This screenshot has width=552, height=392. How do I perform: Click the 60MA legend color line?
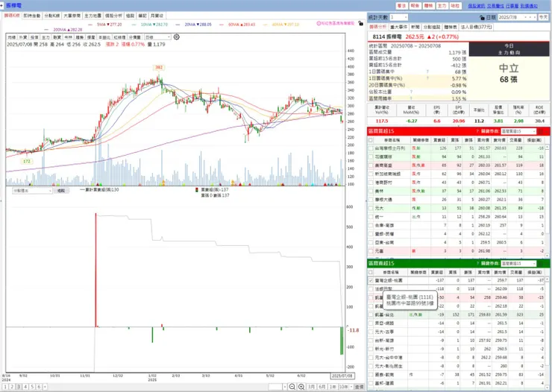click(x=222, y=25)
